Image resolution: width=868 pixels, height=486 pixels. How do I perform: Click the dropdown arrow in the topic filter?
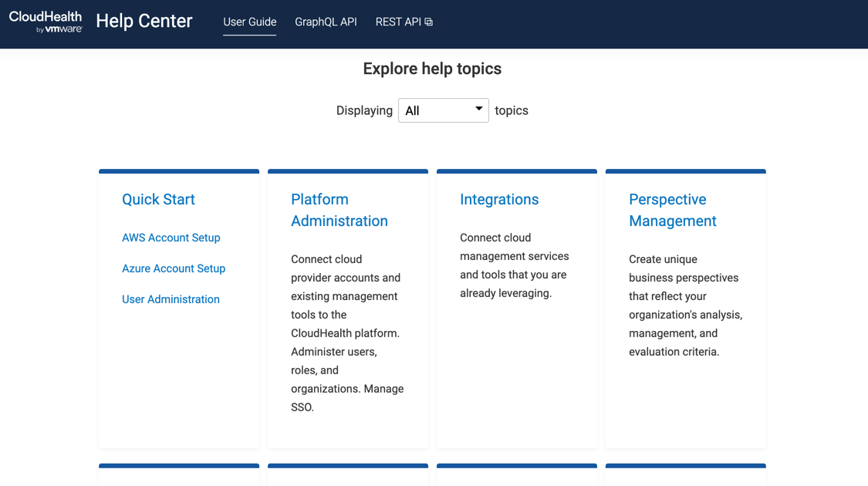click(478, 110)
